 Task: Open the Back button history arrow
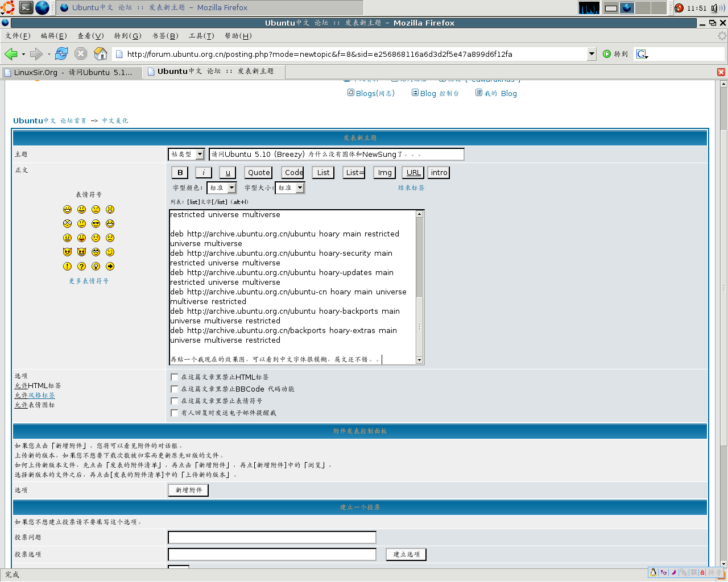23,55
